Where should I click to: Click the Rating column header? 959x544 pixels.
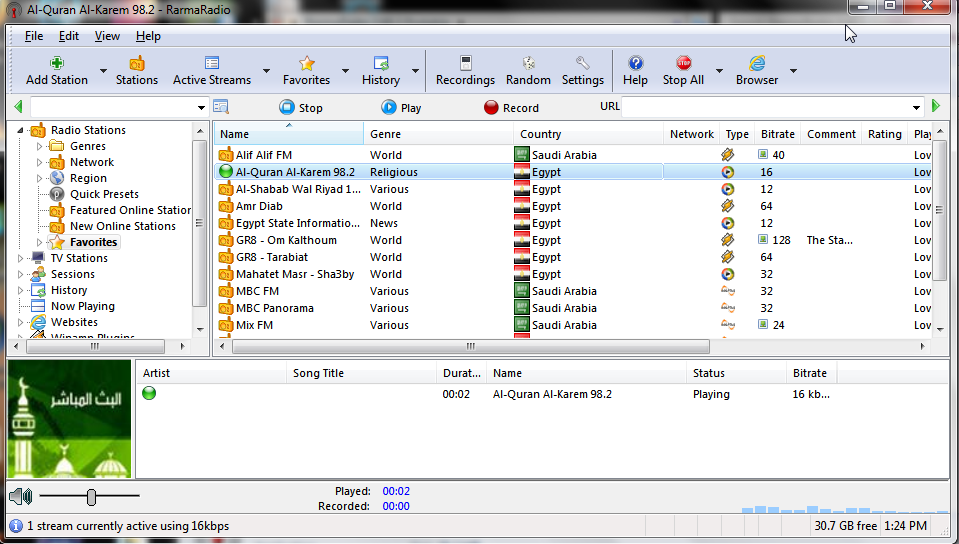pos(884,134)
